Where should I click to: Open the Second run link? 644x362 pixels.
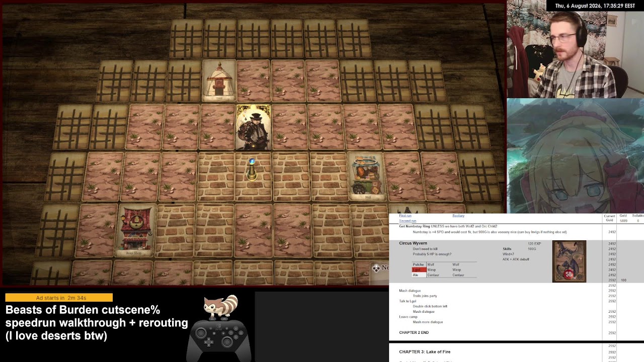(408, 221)
